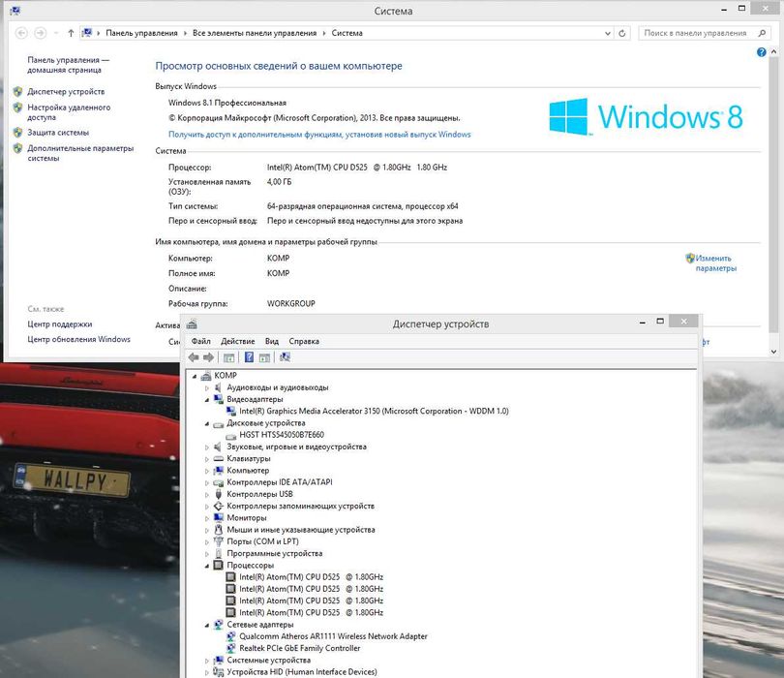Open Диспетчер устройств link in sidebar
The image size is (784, 678).
(66, 92)
